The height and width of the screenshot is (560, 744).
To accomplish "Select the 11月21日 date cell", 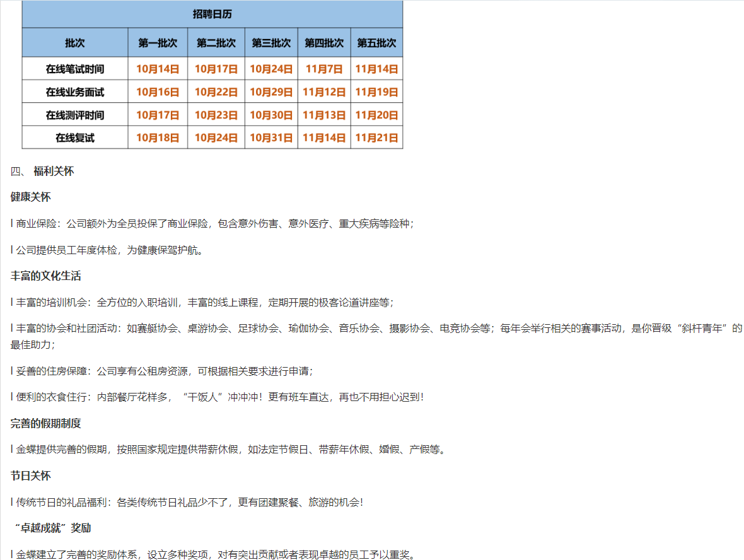I will click(x=376, y=137).
